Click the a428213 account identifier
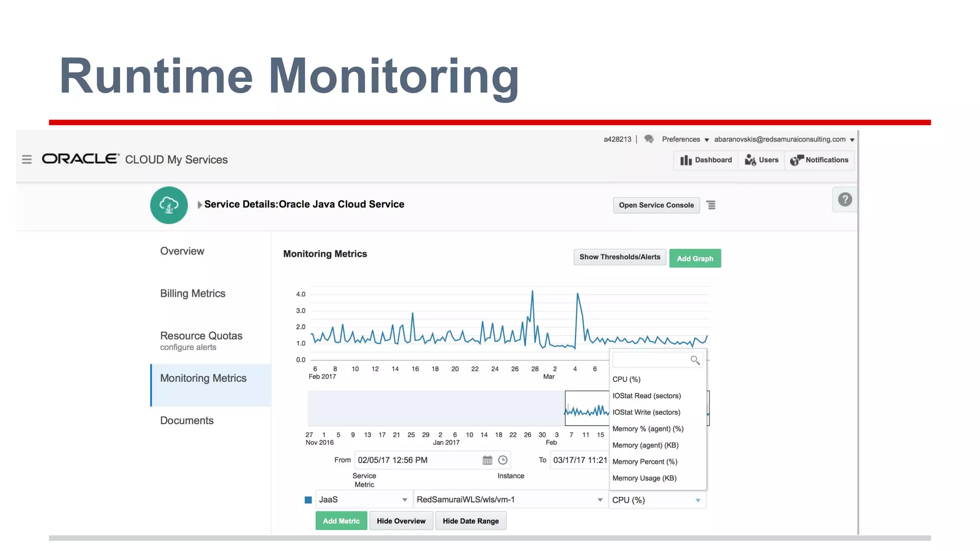This screenshot has height=551, width=980. (x=617, y=139)
